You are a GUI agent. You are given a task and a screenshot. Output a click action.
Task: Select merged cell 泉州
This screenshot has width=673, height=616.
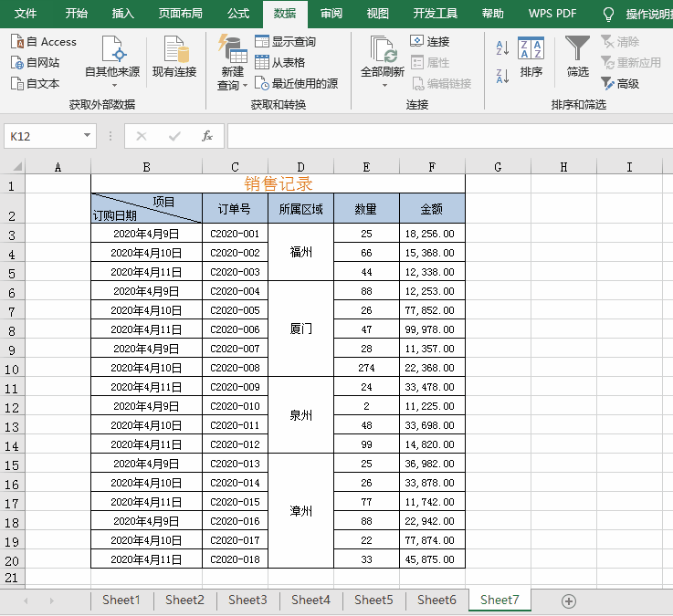tap(300, 415)
